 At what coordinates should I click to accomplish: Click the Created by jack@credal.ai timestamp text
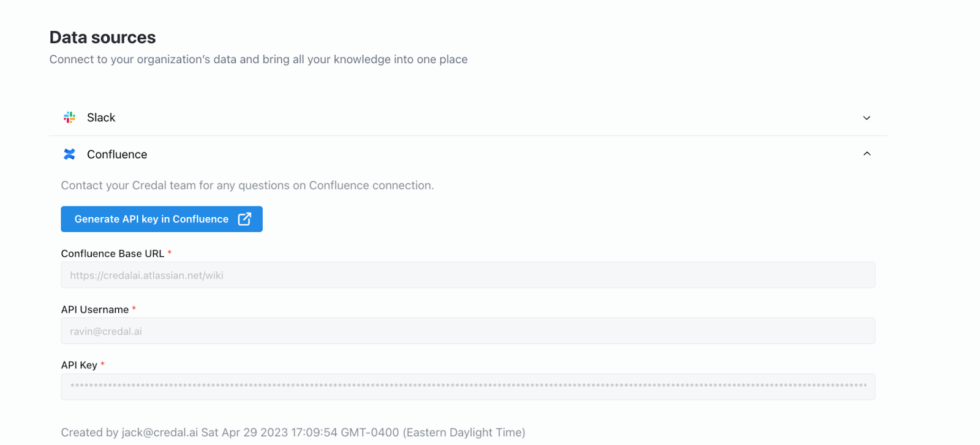point(293,432)
